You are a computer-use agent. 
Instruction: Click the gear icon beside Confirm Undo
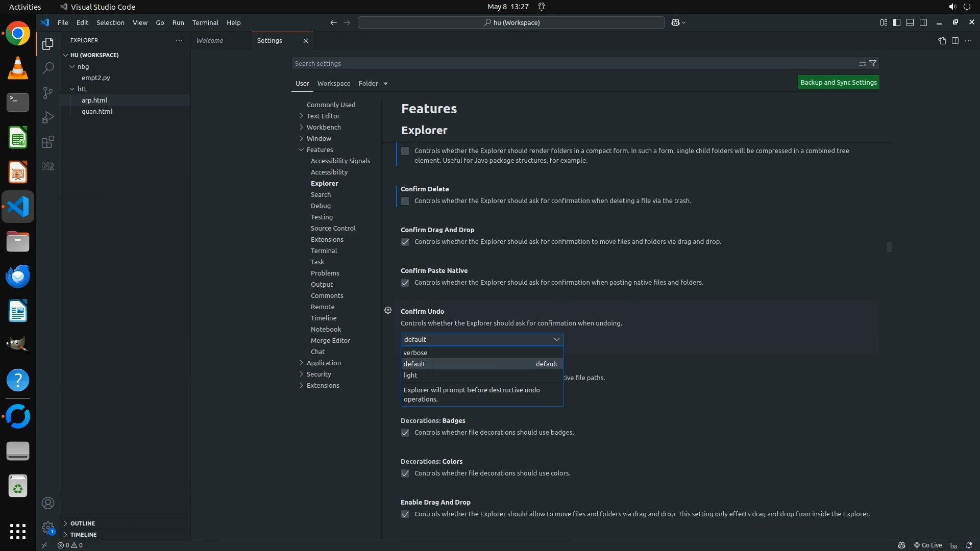click(x=388, y=310)
